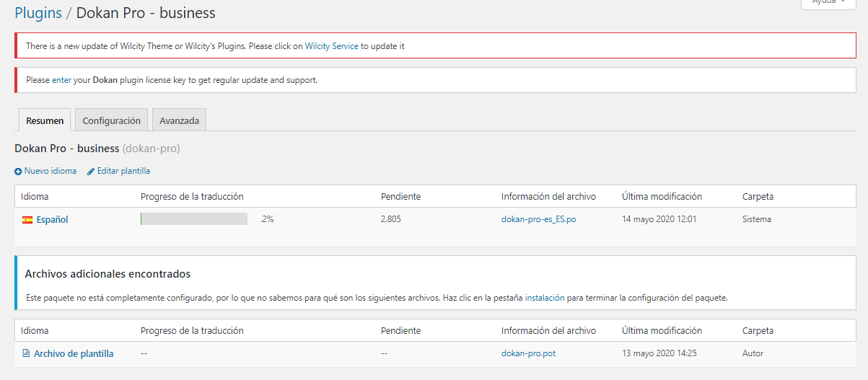Go back to Plugins breadcrumb
Image resolution: width=868 pixels, height=380 pixels.
(x=38, y=13)
